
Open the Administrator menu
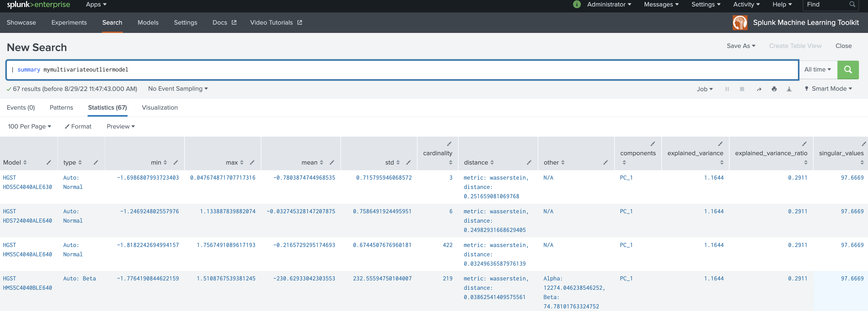(x=609, y=4)
